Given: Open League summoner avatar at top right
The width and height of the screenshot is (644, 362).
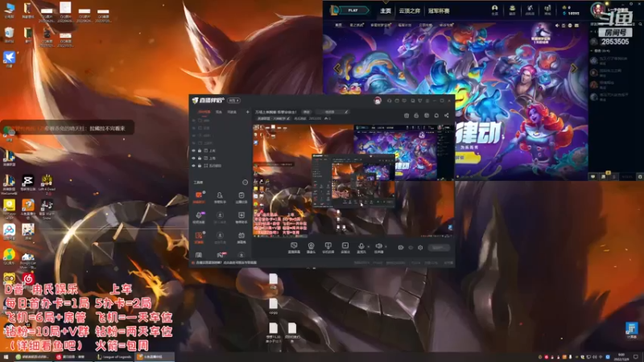Looking at the screenshot, I should (597, 10).
